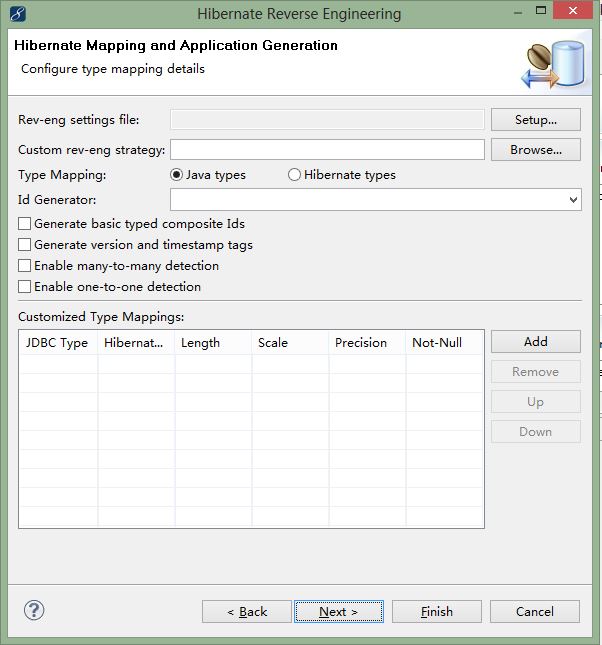Go Back to previous wizard page
The image size is (602, 645).
pos(246,612)
